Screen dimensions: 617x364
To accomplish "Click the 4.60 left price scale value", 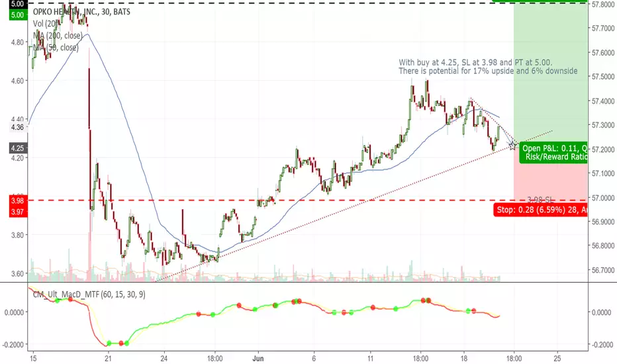I will [17, 81].
